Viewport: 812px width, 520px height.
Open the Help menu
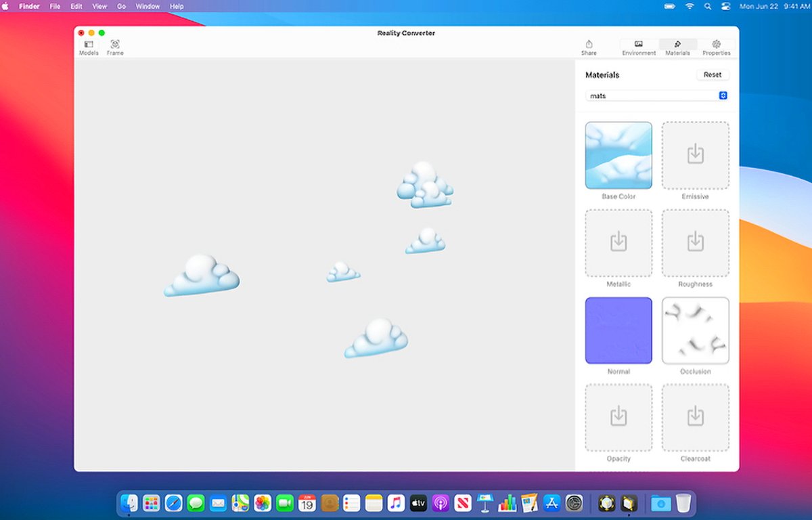[x=177, y=6]
